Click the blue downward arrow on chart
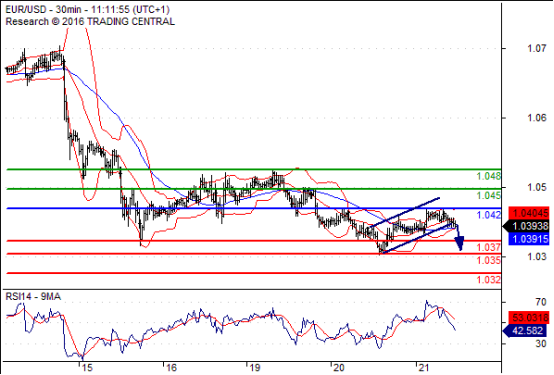554x375 pixels. (x=459, y=239)
